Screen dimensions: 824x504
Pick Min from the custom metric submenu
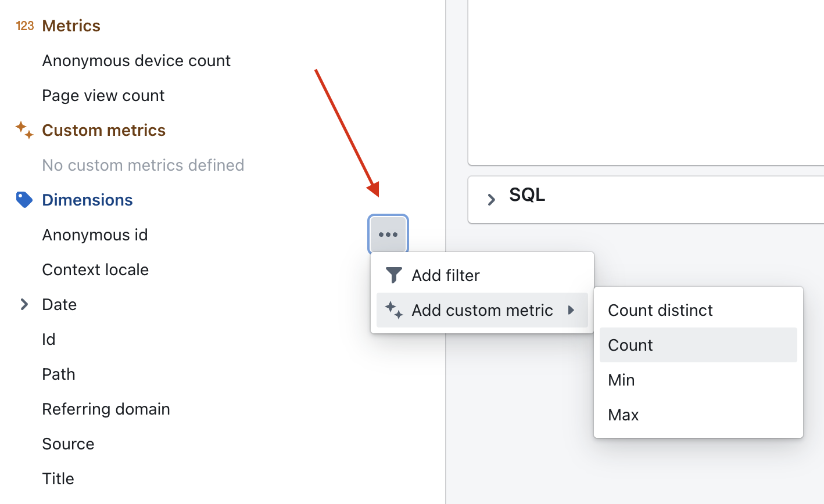coord(621,380)
